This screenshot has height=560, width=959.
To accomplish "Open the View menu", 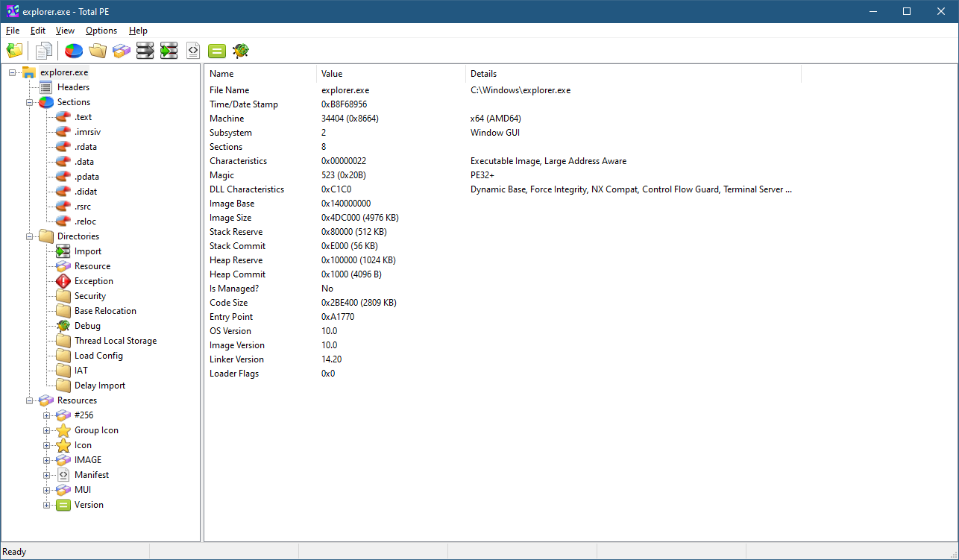I will [65, 31].
